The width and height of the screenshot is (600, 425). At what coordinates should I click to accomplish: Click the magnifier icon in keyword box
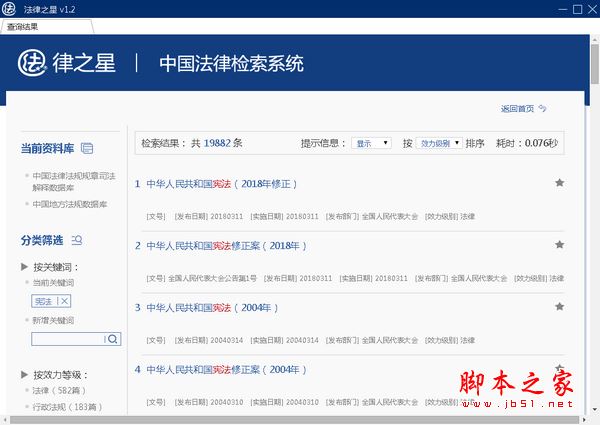click(x=112, y=339)
